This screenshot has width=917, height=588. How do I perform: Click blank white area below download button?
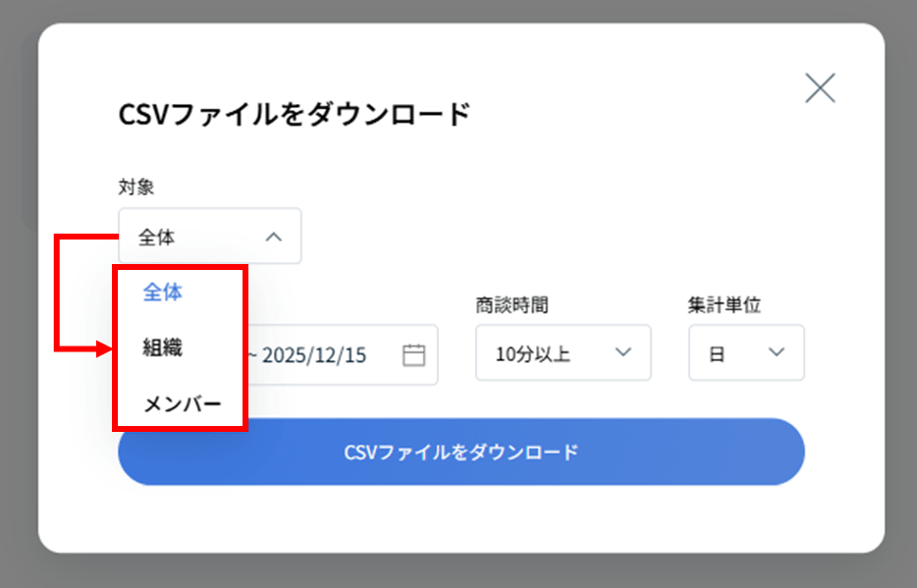click(x=461, y=518)
